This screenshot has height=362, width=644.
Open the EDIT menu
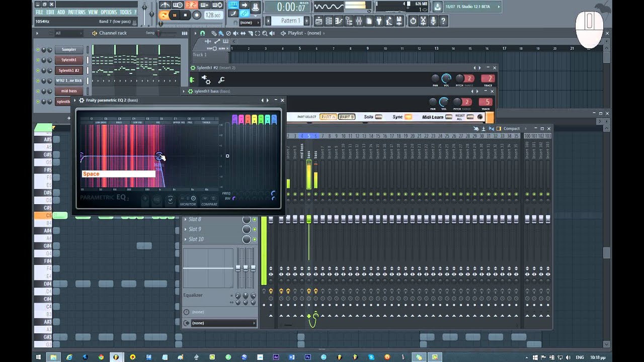(x=50, y=12)
